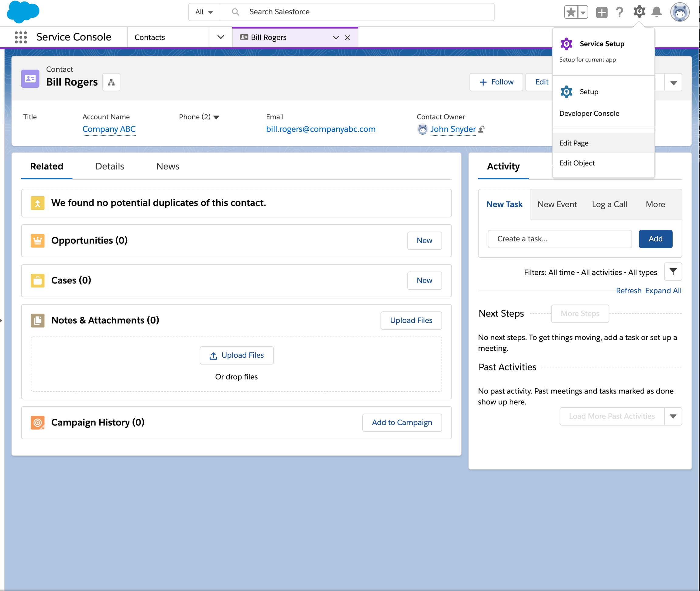Viewport: 700px width, 591px height.
Task: Click the Cases briefcase icon
Action: pyautogui.click(x=37, y=280)
